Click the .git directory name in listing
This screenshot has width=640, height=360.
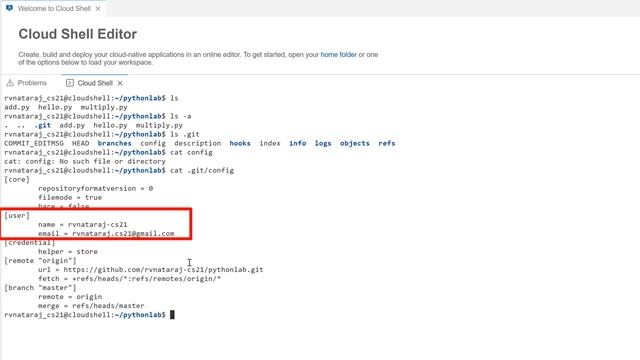(42, 125)
